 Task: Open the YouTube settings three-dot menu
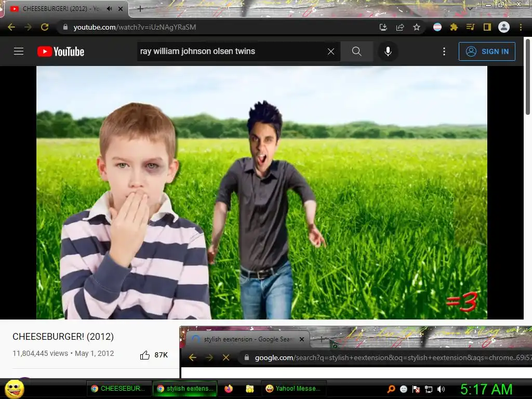tap(444, 51)
